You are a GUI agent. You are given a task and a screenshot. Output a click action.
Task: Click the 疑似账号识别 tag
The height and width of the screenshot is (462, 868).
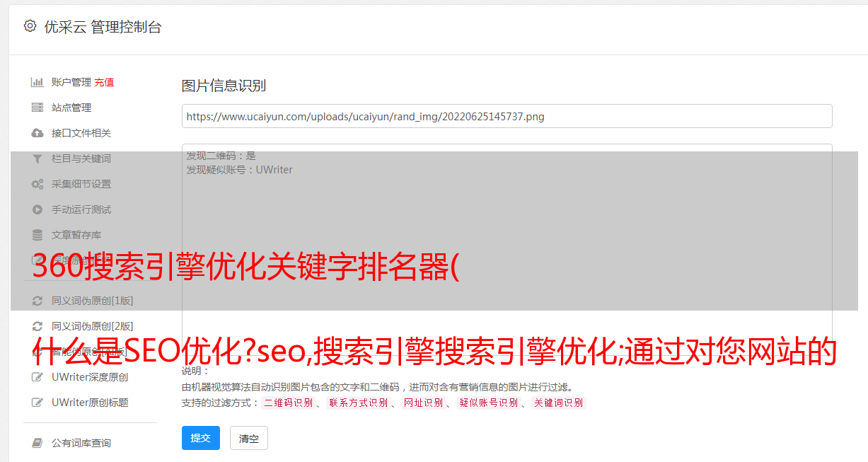click(488, 403)
